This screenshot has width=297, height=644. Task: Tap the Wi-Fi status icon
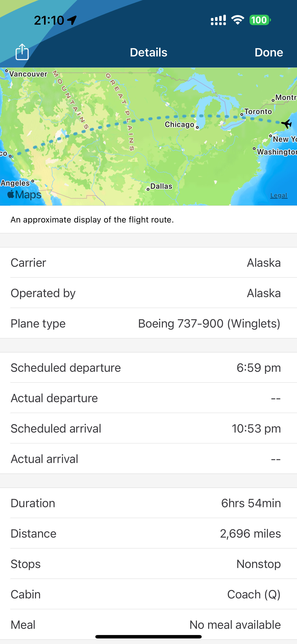(x=238, y=20)
